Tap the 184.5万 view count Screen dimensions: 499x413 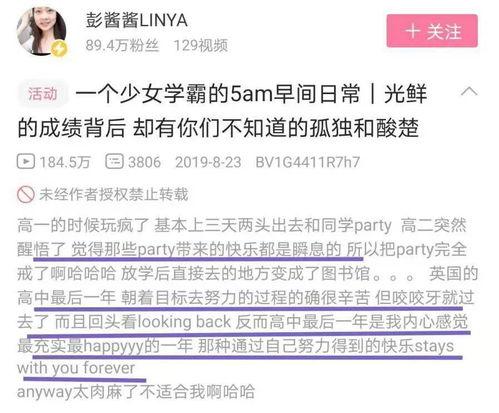[65, 162]
